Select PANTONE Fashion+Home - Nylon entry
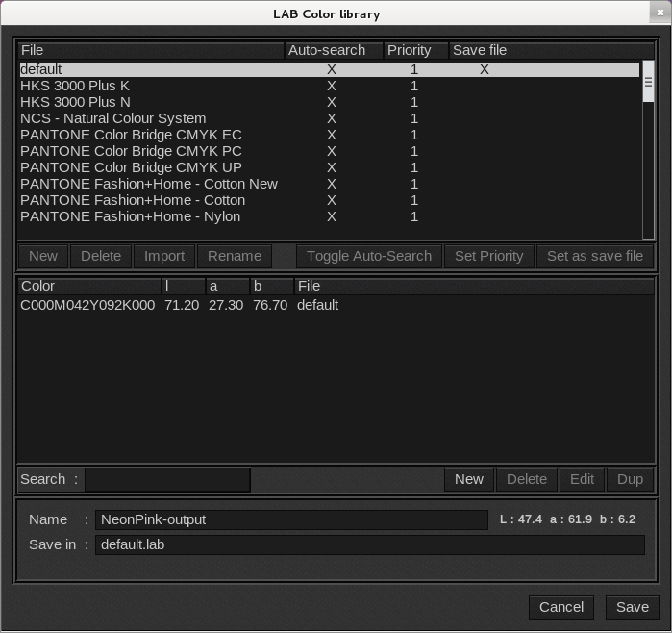 130,216
